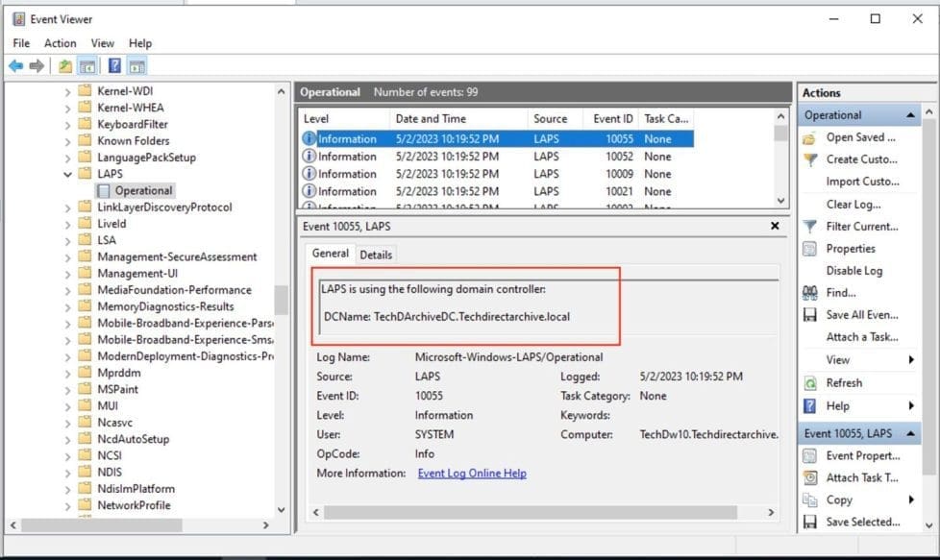Viewport: 940px width, 560px height.
Task: Close the Event 10055 preview pane
Action: (x=775, y=226)
